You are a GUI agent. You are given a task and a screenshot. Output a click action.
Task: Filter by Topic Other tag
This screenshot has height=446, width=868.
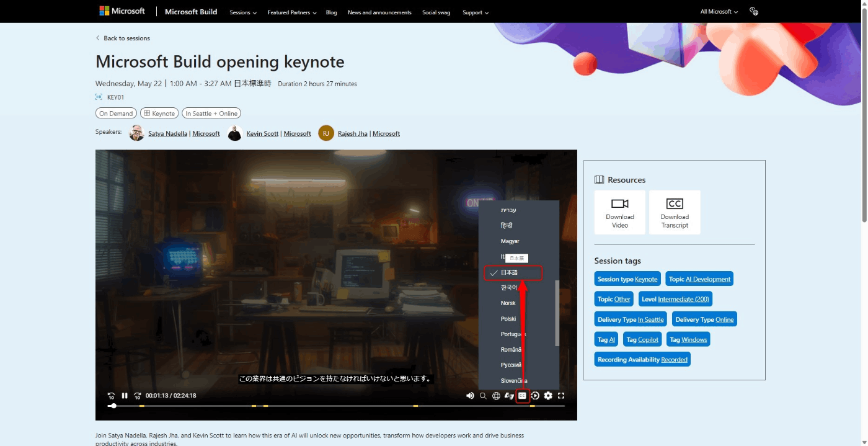(x=614, y=299)
